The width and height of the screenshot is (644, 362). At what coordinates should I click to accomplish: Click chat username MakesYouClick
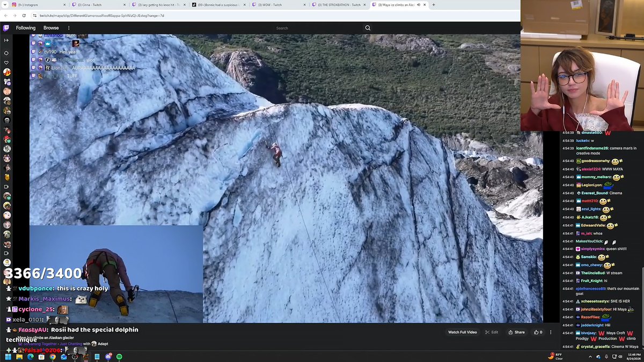pos(590,241)
